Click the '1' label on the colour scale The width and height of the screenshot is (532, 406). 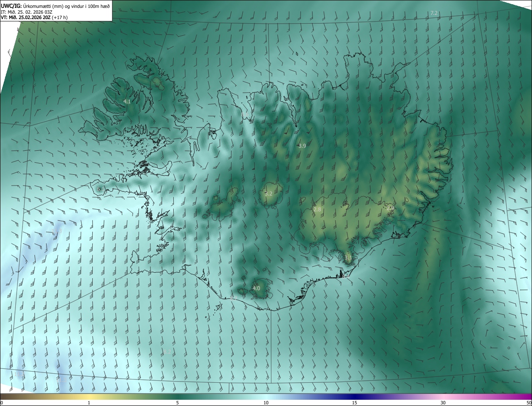coord(89,403)
